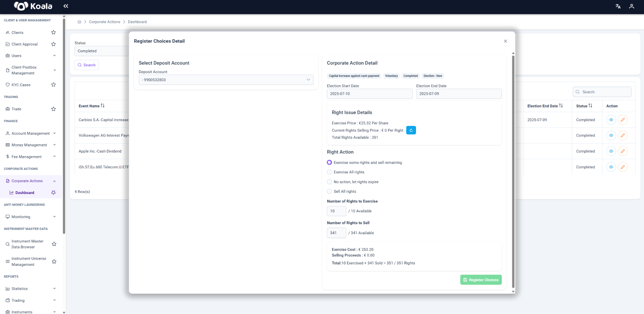Viewport: 644px width, 314px height.
Task: Favorite the Client Approval star
Action: click(53, 44)
